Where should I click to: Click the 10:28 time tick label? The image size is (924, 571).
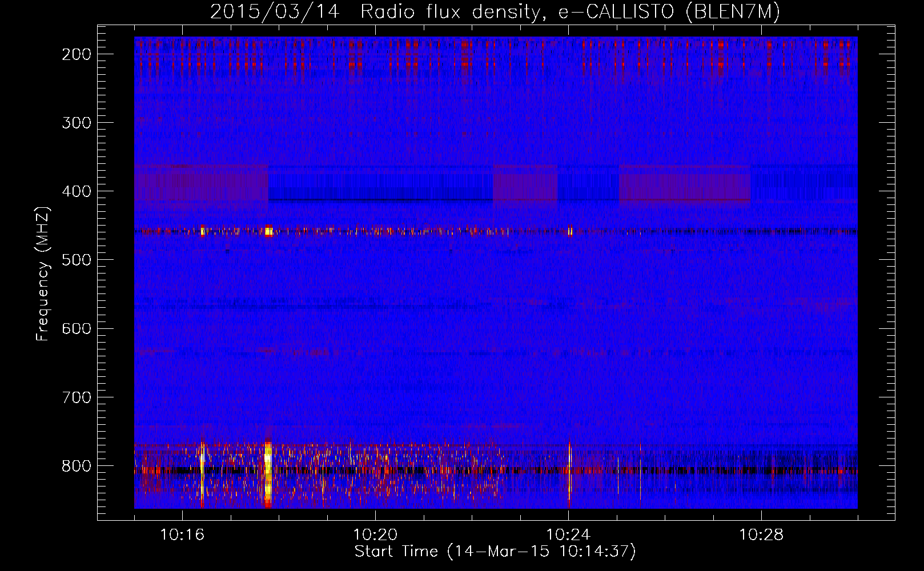point(761,535)
